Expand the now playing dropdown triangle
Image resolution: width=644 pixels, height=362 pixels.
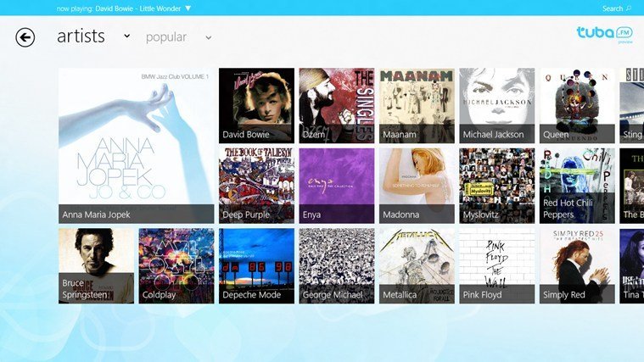click(x=188, y=8)
